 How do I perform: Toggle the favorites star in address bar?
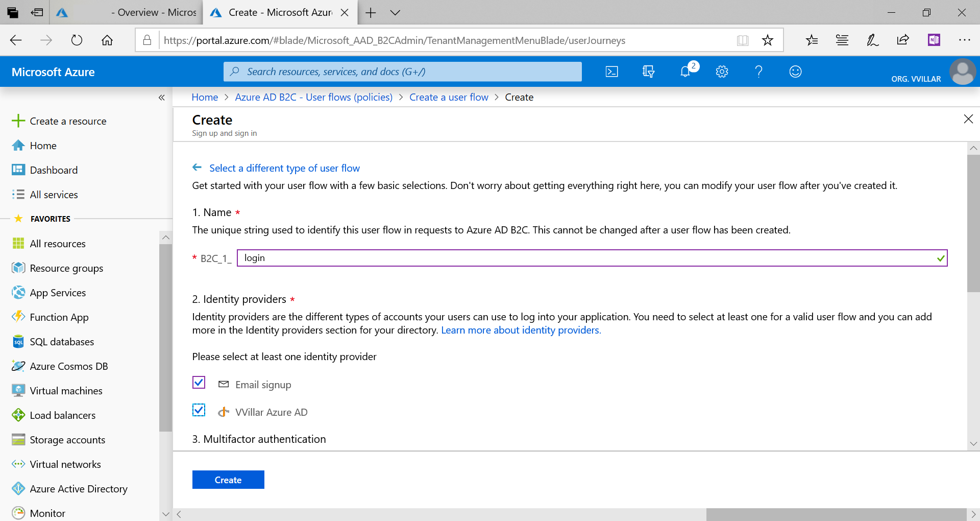(768, 40)
